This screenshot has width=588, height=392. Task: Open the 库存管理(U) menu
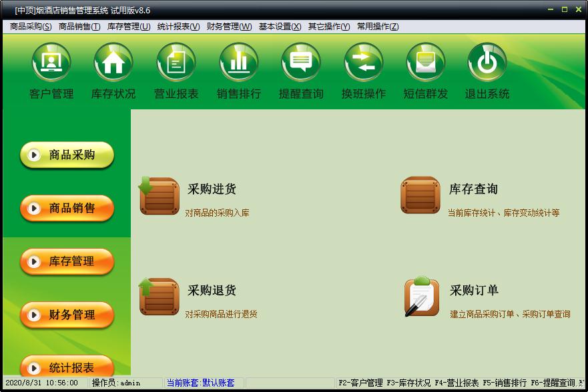[x=129, y=27]
